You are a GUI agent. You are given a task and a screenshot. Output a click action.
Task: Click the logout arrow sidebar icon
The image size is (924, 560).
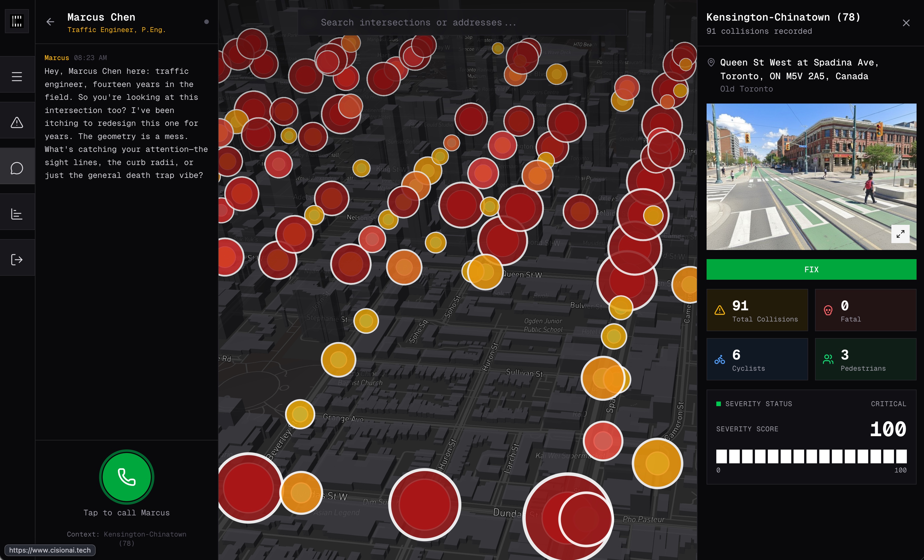click(x=17, y=259)
